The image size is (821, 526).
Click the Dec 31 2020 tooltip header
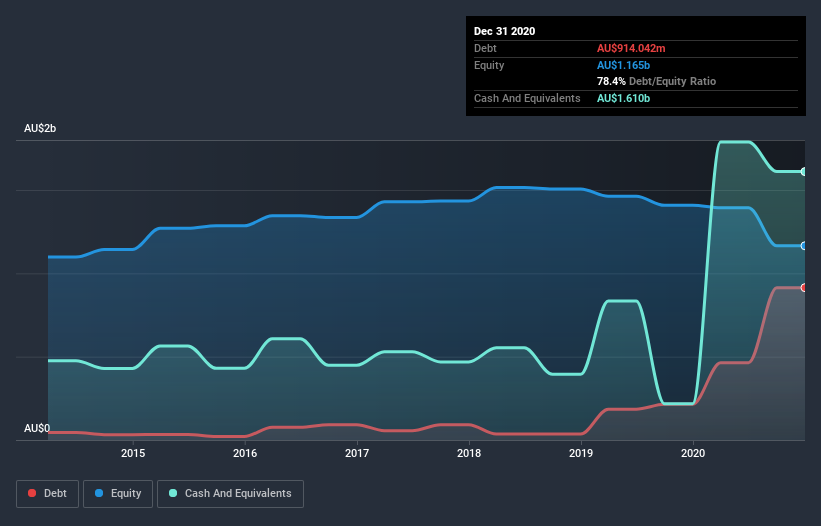coord(504,31)
